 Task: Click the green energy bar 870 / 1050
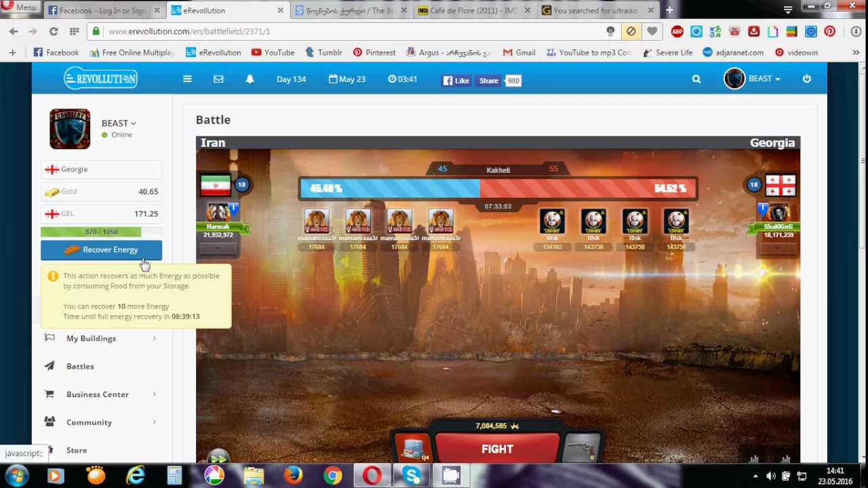(101, 232)
